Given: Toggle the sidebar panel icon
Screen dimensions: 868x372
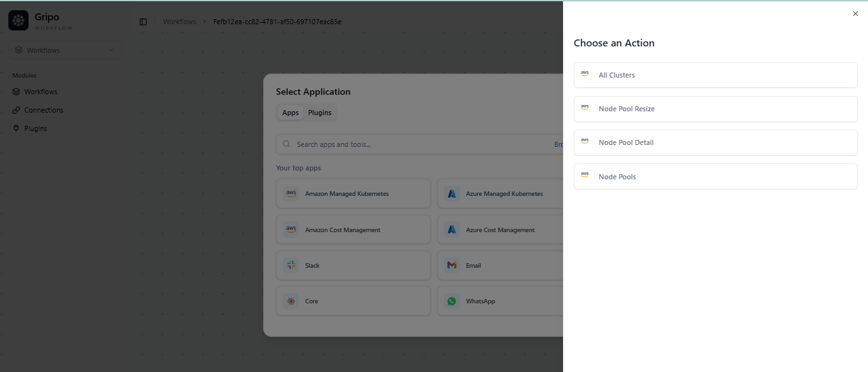Looking at the screenshot, I should [x=143, y=22].
